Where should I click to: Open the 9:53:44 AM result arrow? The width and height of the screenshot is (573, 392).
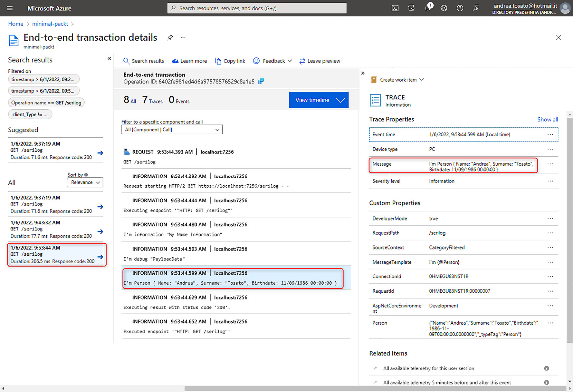click(x=101, y=257)
